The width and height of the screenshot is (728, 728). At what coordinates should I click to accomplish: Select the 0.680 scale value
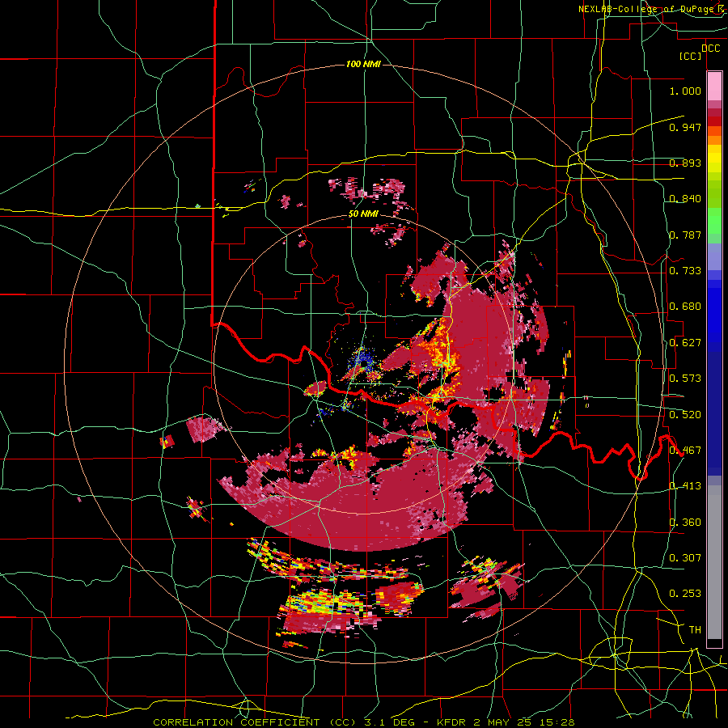click(685, 307)
